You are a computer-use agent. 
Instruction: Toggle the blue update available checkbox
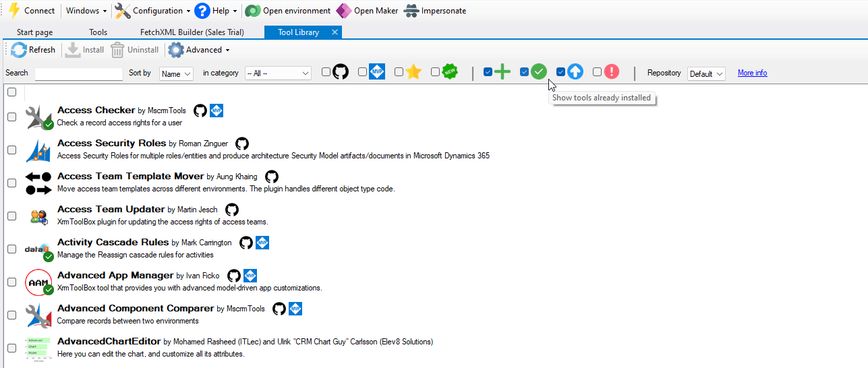[x=561, y=72]
